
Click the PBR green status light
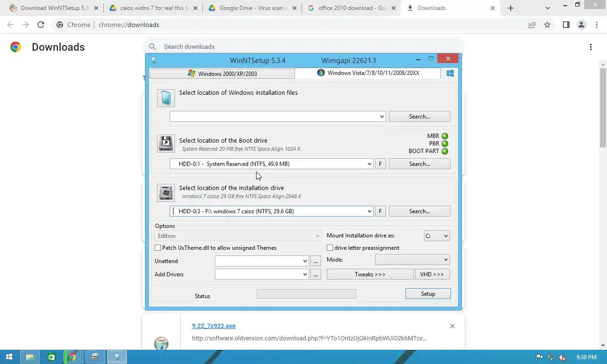point(445,144)
